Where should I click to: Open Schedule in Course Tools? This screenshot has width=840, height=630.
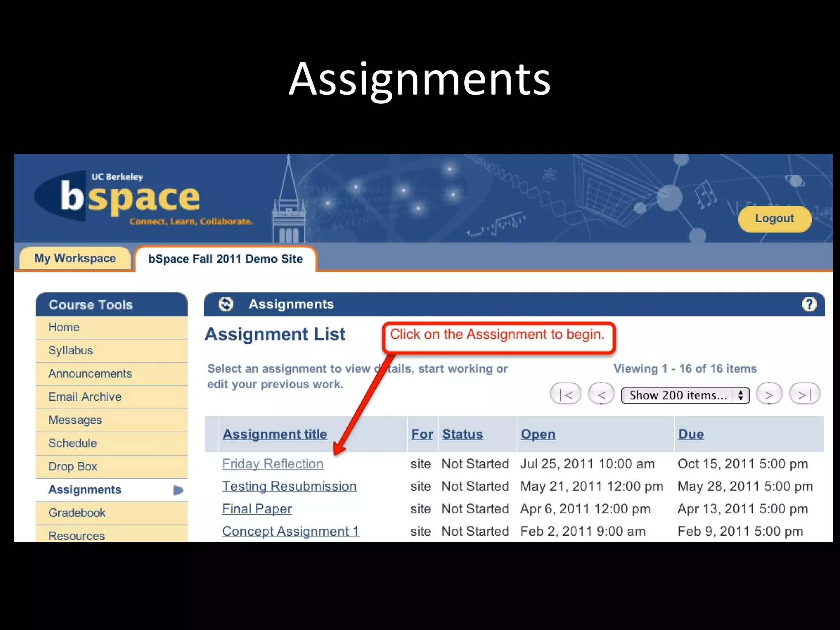pyautogui.click(x=112, y=443)
